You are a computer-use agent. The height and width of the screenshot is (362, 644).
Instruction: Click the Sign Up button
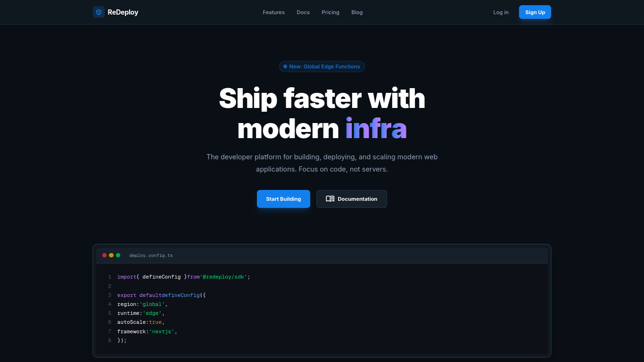(x=535, y=12)
